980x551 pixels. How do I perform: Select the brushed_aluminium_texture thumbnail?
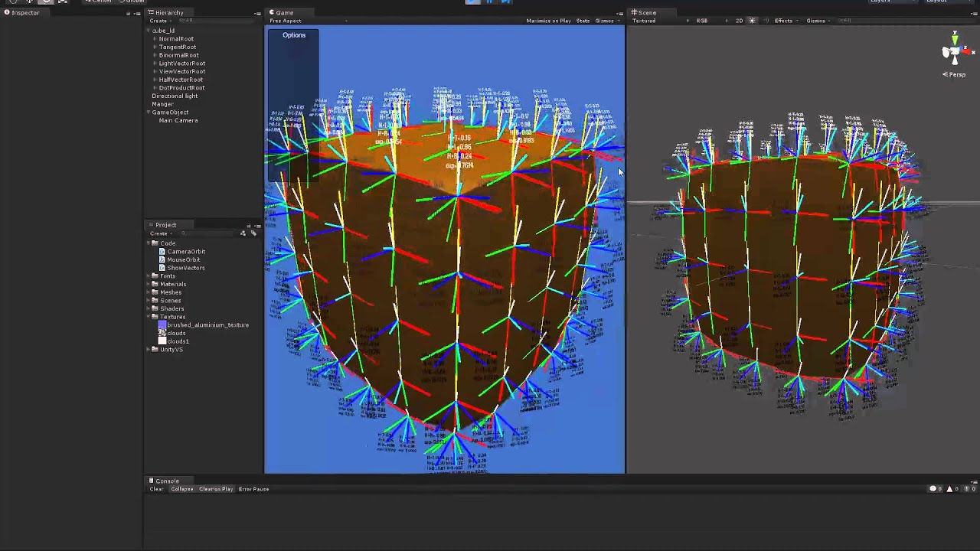click(x=162, y=325)
